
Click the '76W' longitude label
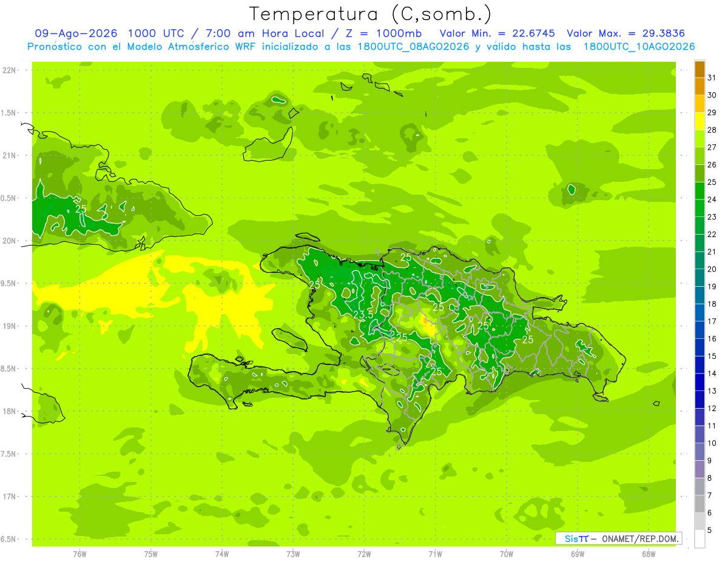tap(79, 554)
